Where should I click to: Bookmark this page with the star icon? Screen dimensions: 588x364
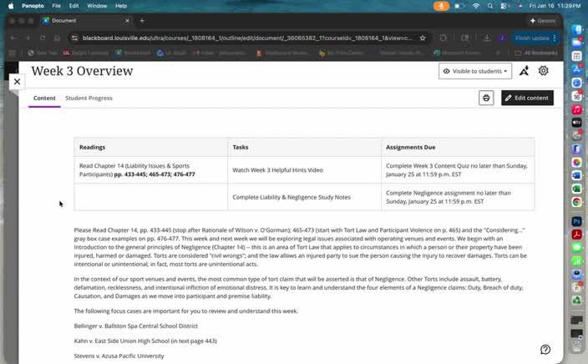coord(423,38)
